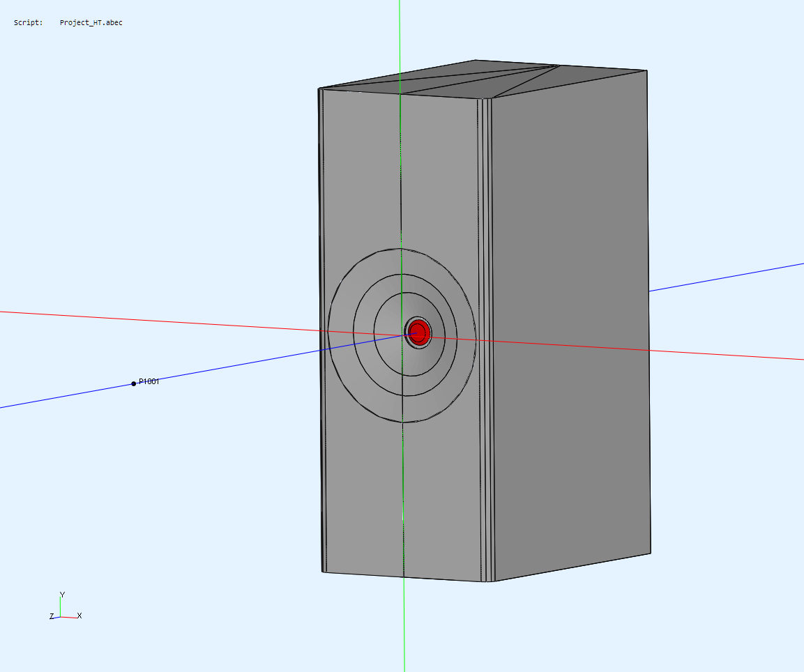804x672 pixels.
Task: Click the Y axis label in triad
Action: tap(62, 595)
